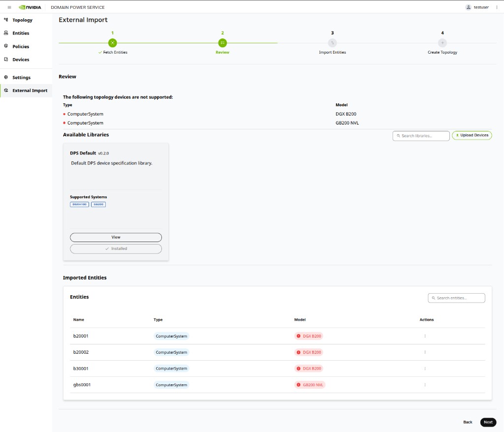Screen dimensions: 504x432
Task: Click the Name column header
Action: tap(78, 319)
